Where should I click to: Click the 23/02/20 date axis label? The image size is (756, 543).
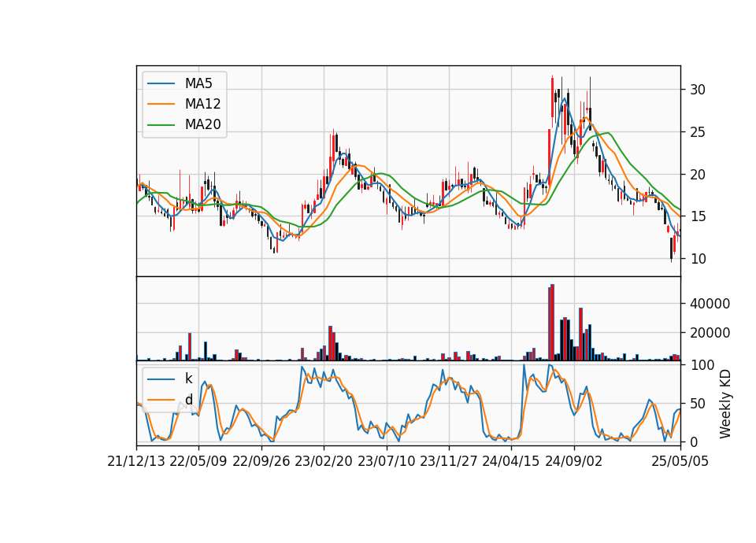pyautogui.click(x=324, y=462)
